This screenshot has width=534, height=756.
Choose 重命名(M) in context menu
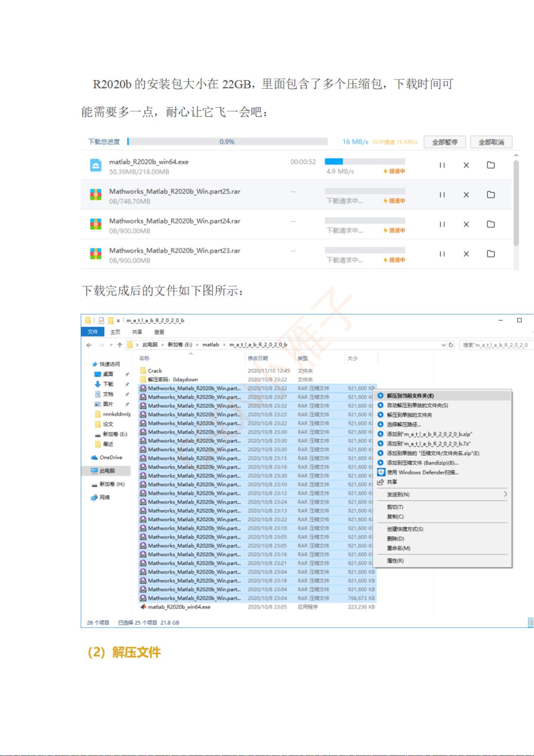[x=443, y=548]
